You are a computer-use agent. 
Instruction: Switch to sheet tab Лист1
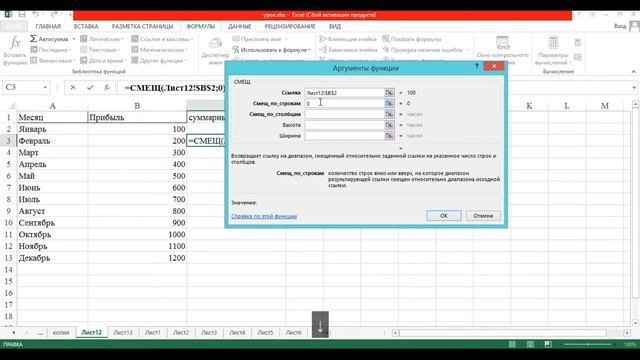153,332
